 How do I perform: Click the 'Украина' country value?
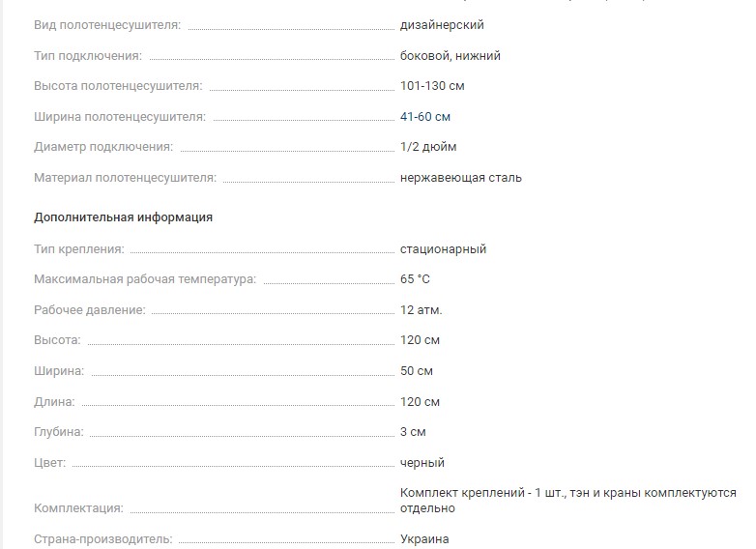coord(424,539)
